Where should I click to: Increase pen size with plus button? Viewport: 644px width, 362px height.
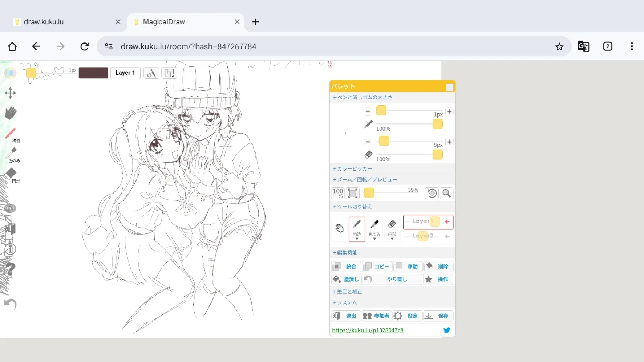(449, 111)
